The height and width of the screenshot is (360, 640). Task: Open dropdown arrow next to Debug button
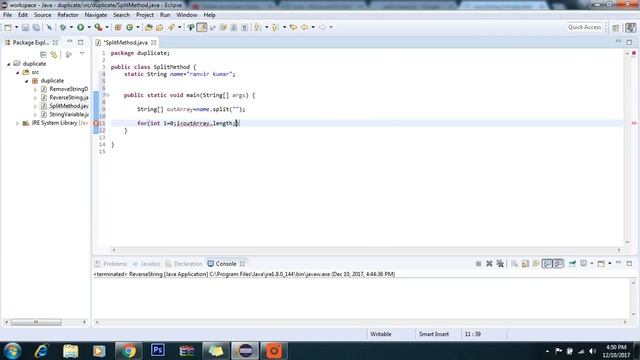(x=71, y=27)
